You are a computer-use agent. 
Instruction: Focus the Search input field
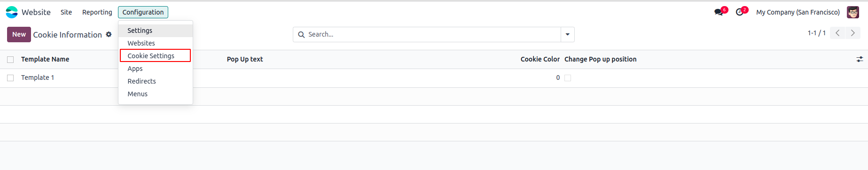[x=432, y=34]
